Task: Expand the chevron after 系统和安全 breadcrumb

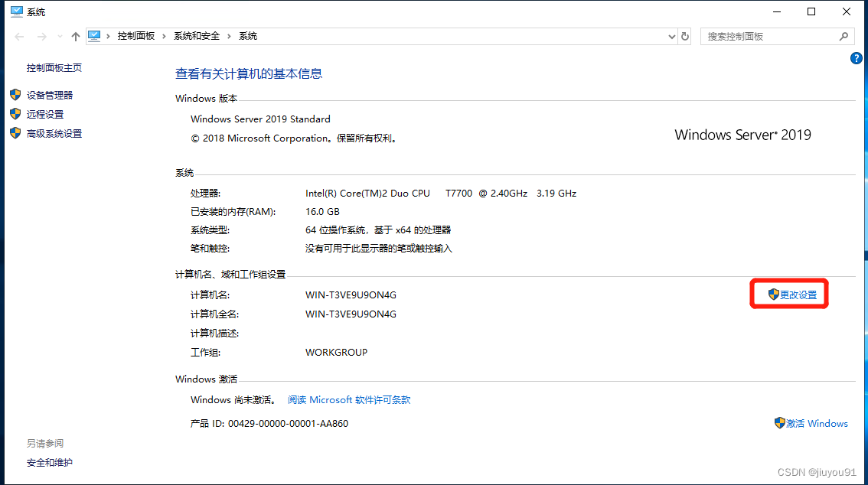Action: coord(229,36)
